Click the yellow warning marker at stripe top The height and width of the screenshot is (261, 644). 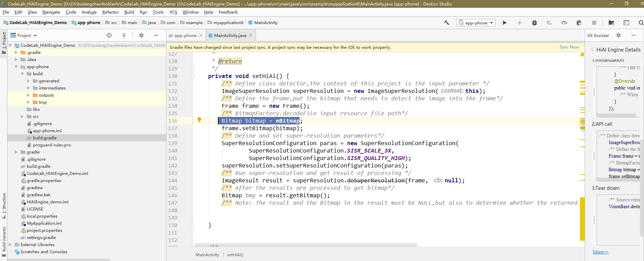click(x=582, y=55)
